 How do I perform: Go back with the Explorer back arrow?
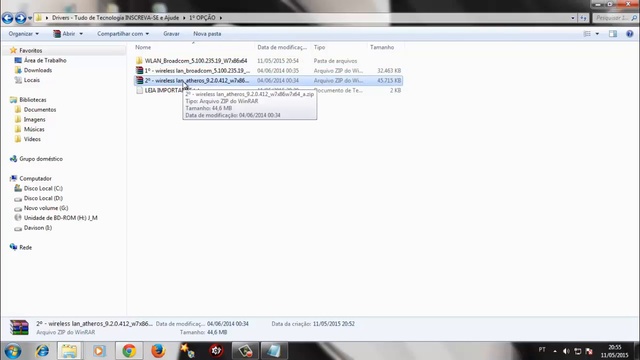[x=7, y=18]
